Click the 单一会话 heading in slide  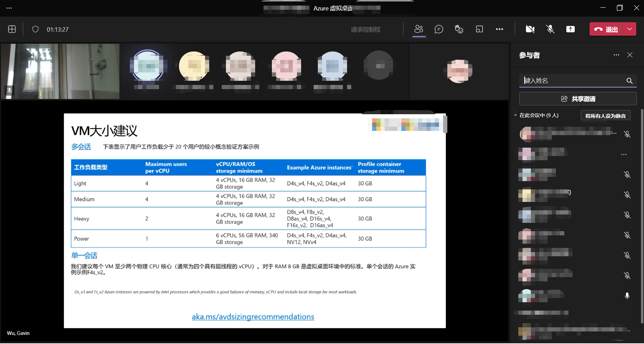84,256
